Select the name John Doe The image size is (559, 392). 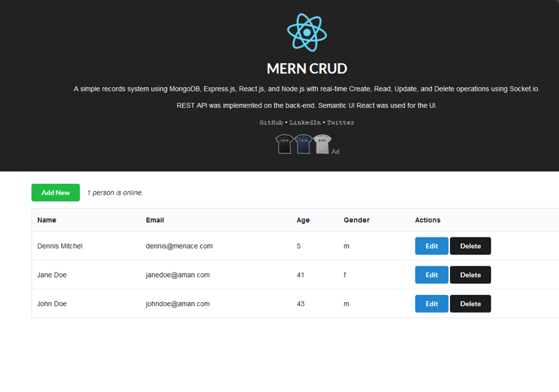[52, 303]
